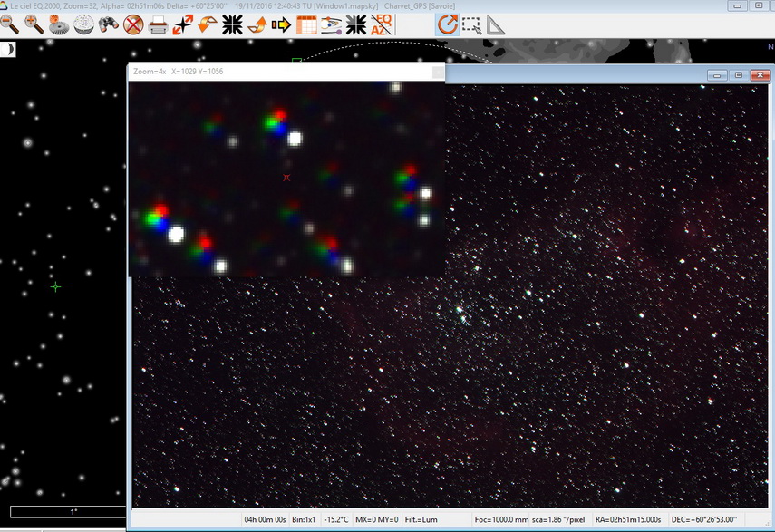Click the Filt.=Lum status bar field

point(421,519)
